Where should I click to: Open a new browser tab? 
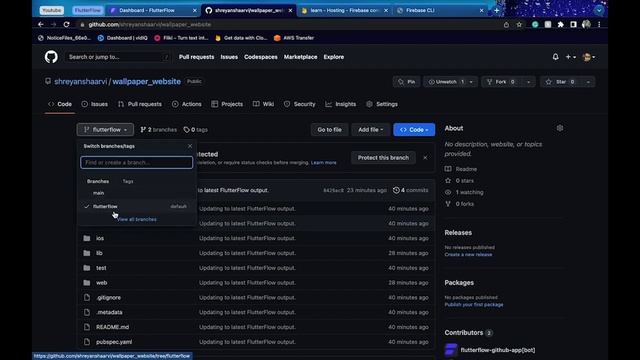[496, 10]
